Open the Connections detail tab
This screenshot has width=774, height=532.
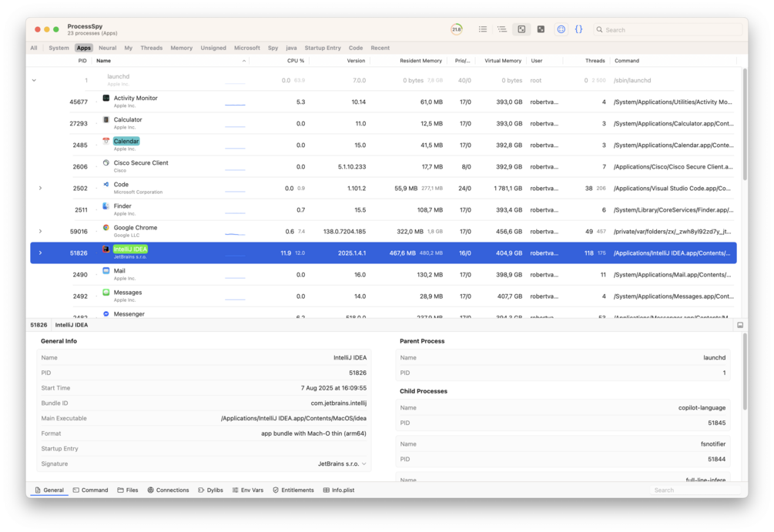pyautogui.click(x=169, y=490)
